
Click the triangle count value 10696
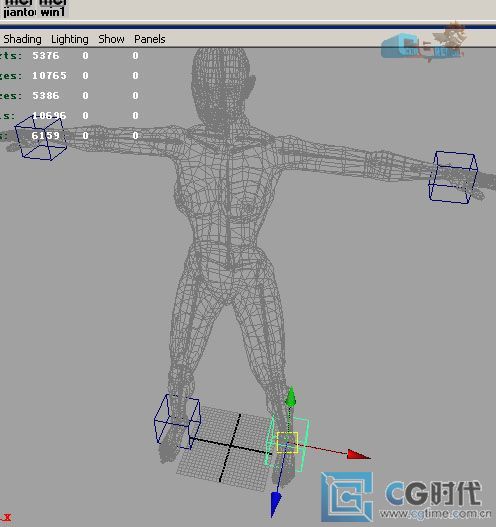point(49,116)
